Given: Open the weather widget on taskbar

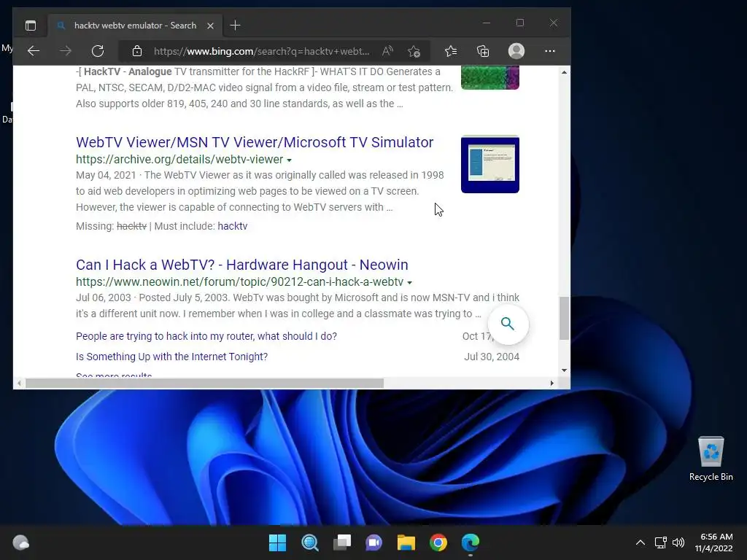Looking at the screenshot, I should [20, 542].
